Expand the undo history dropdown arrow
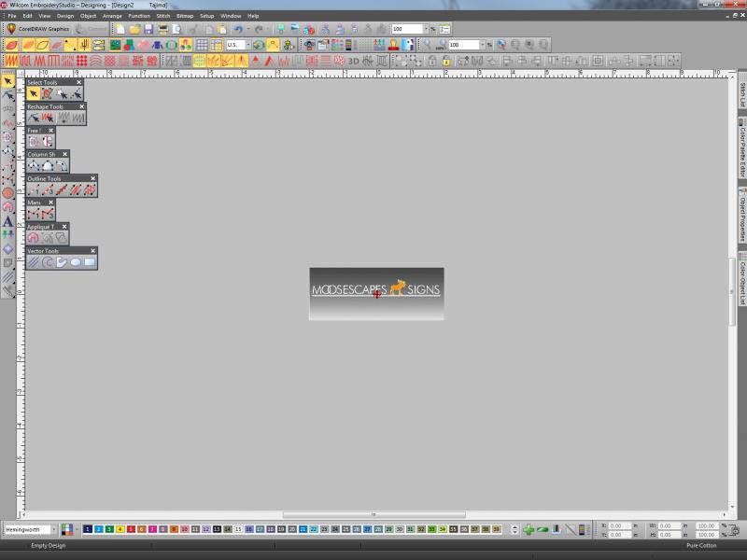Screen dimensions: 747x560 point(248,29)
